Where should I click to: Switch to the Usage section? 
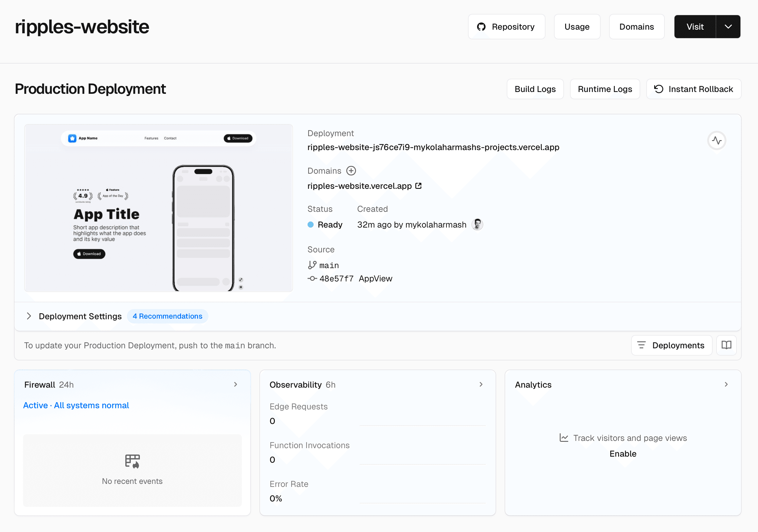[577, 27]
